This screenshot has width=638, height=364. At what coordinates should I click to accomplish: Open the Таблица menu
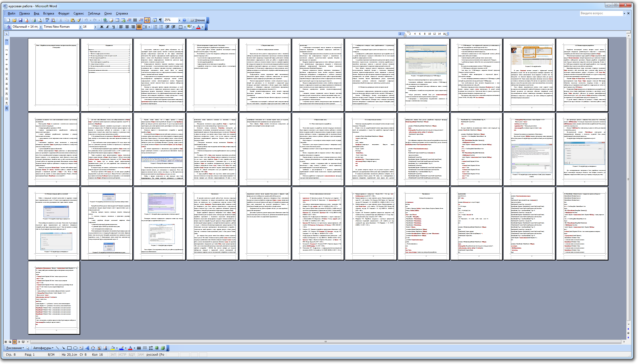pos(94,13)
